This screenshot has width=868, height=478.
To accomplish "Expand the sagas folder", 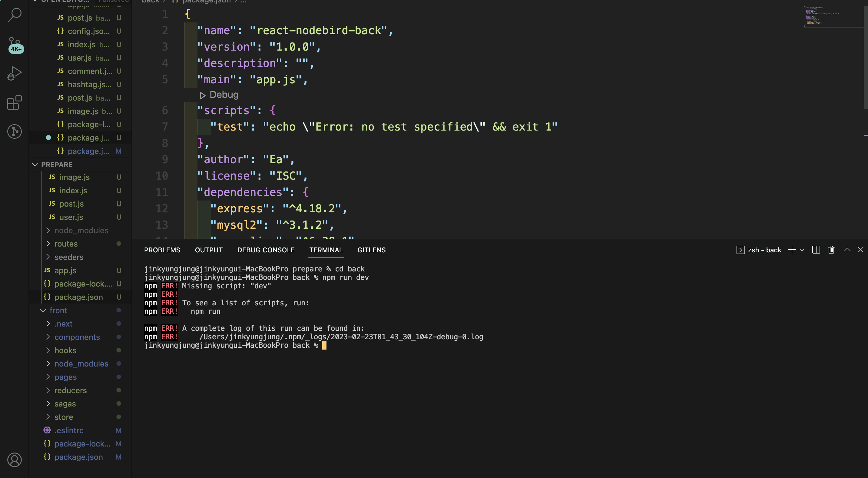I will 80,403.
